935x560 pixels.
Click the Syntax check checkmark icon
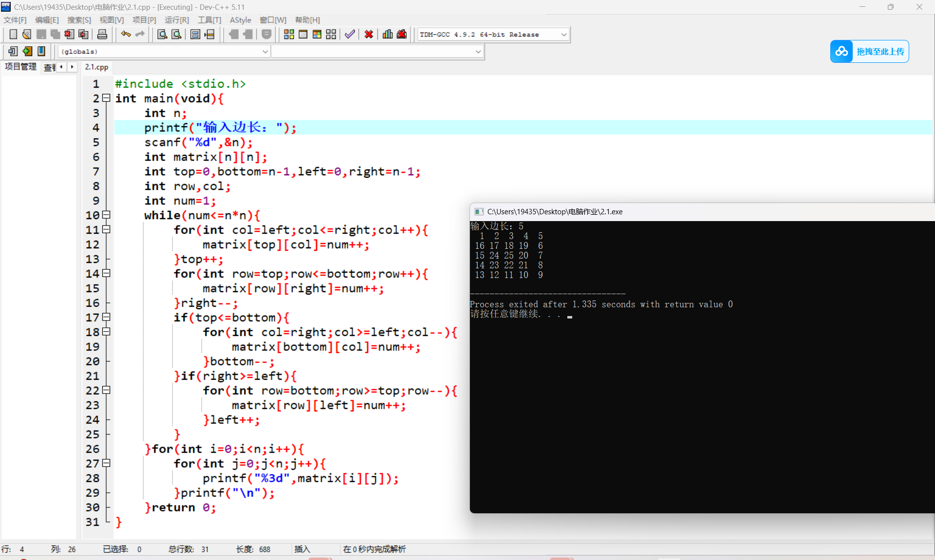tap(350, 35)
